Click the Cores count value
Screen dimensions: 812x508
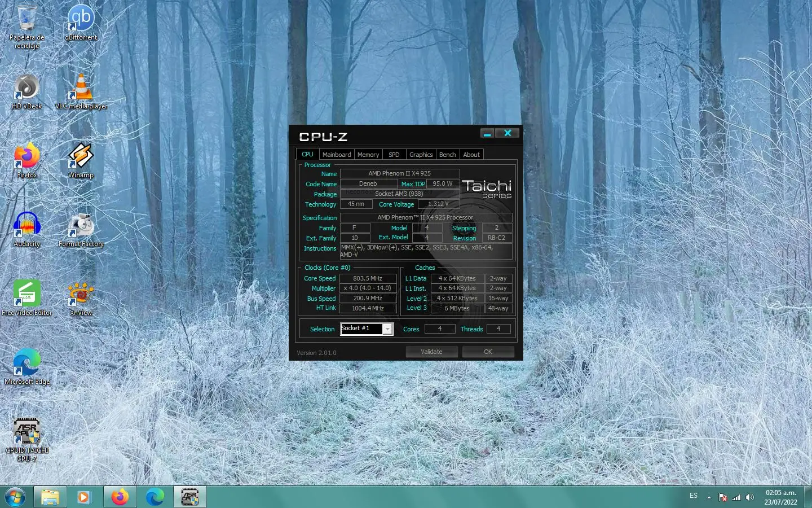440,329
